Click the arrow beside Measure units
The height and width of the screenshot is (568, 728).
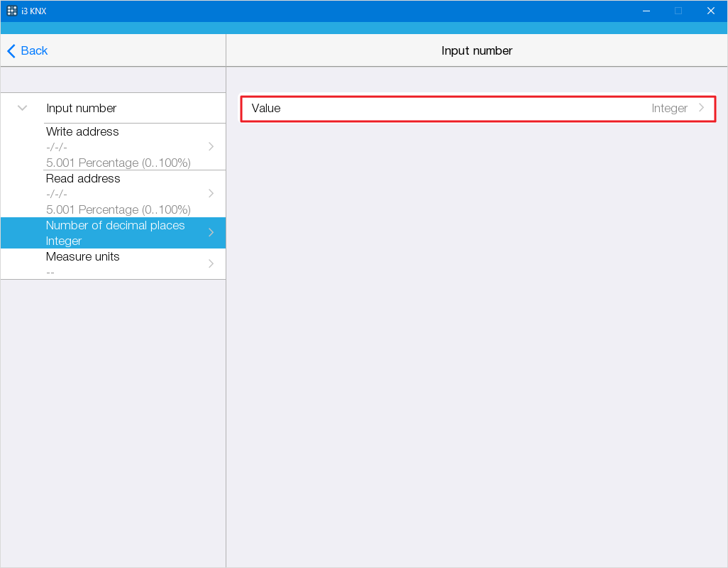pos(211,263)
